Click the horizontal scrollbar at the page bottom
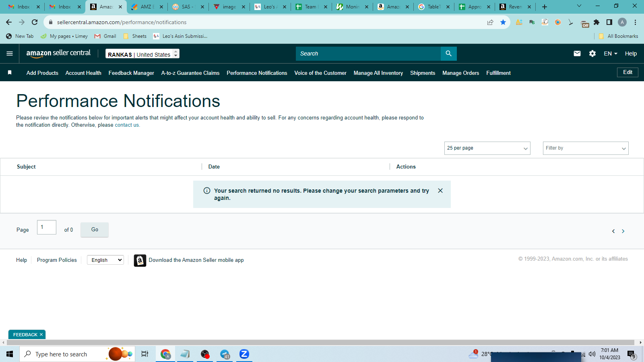The image size is (644, 362). click(x=320, y=343)
